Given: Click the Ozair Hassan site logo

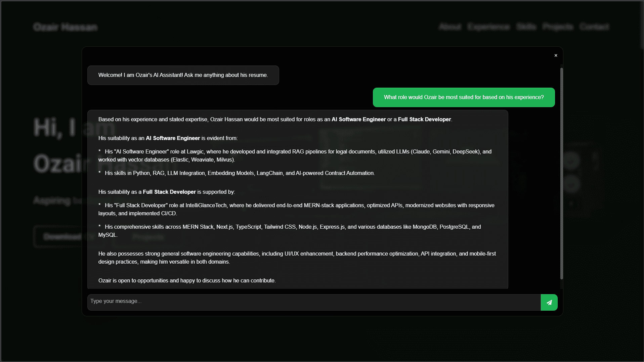Looking at the screenshot, I should coord(66,27).
